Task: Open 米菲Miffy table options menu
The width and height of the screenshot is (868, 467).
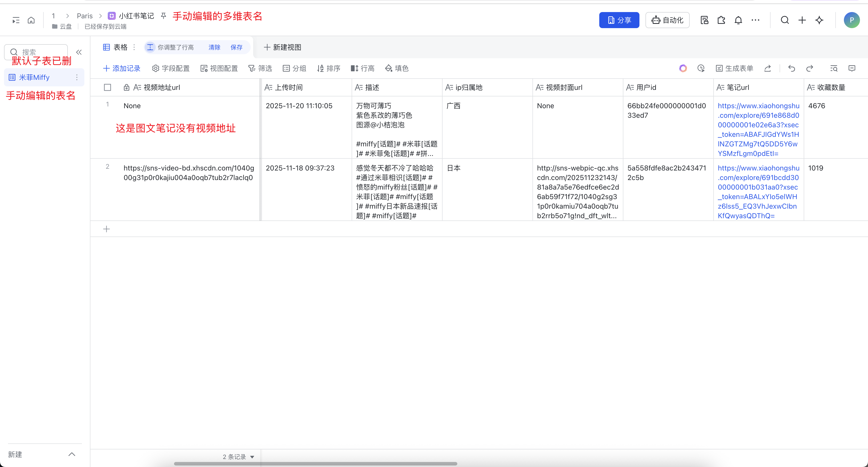Action: tap(77, 78)
